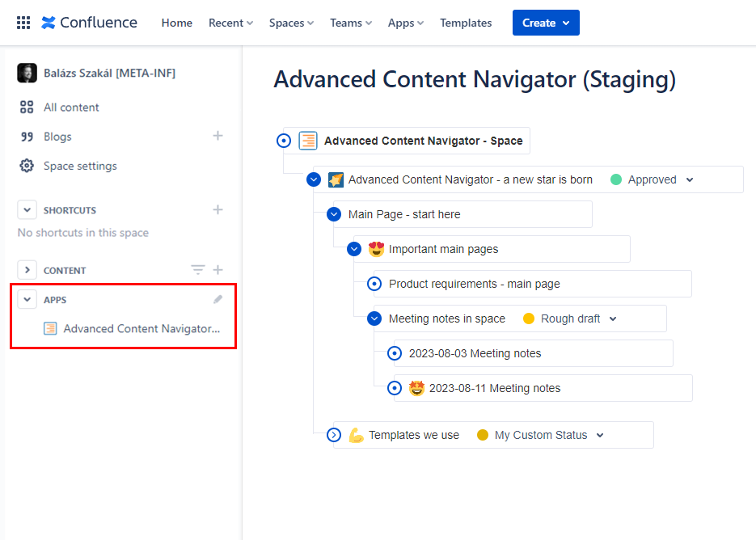The width and height of the screenshot is (756, 540).
Task: Open the Teams menu
Action: point(351,23)
